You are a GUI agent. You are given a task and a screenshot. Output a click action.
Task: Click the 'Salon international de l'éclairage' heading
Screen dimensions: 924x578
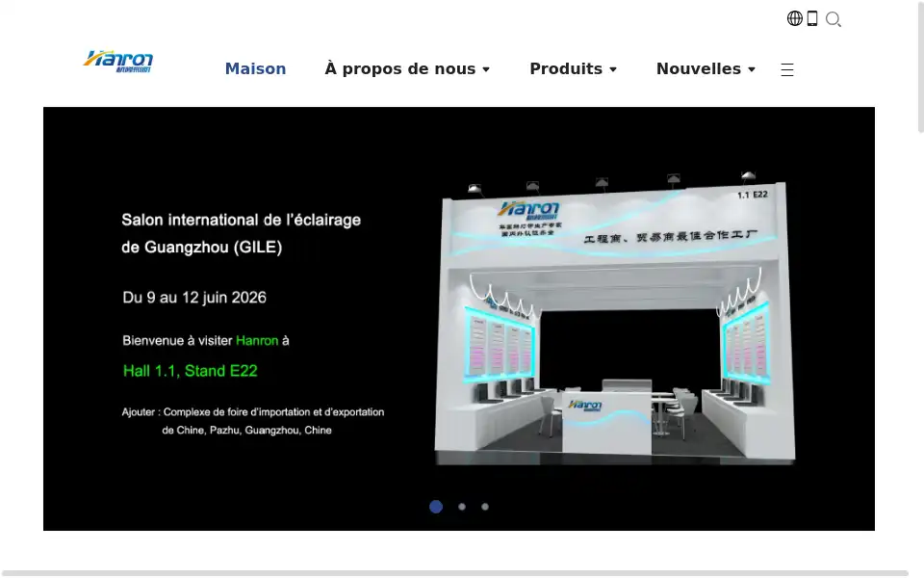[241, 220]
